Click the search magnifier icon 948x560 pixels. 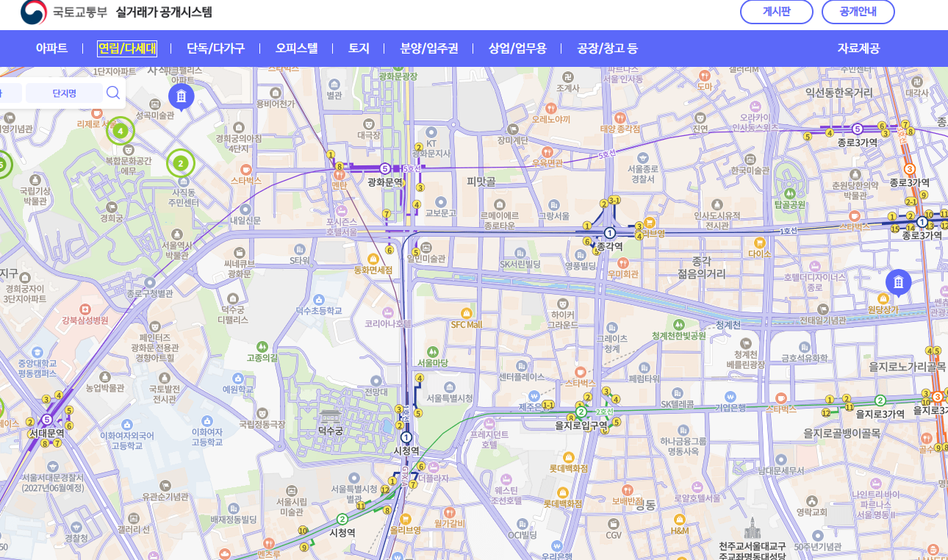(113, 93)
